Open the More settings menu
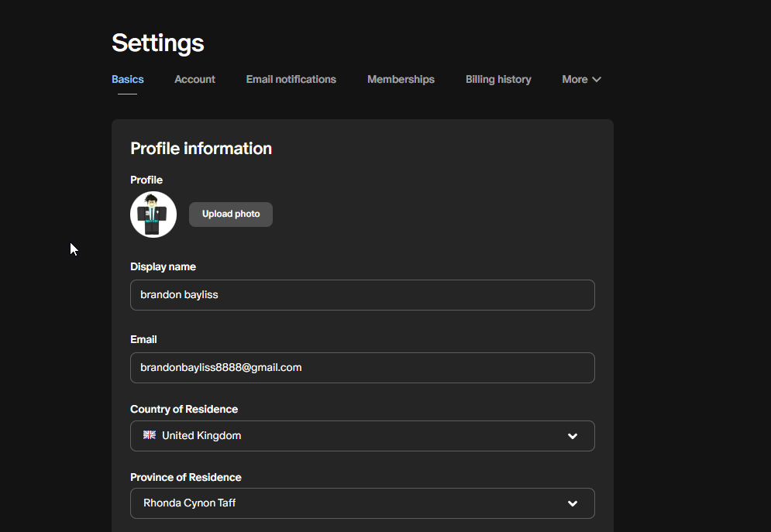Screen dimensions: 771x532 point(581,80)
